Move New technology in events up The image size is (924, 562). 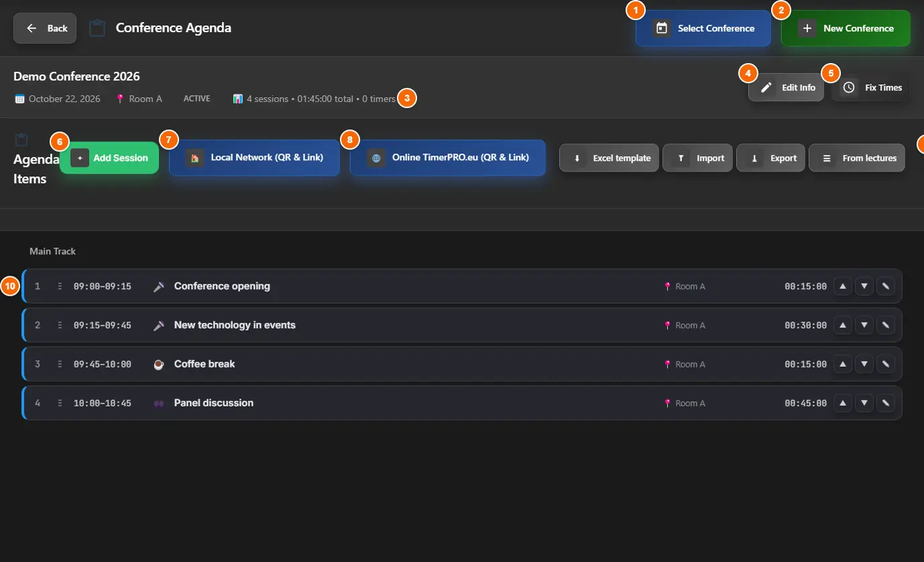click(843, 325)
